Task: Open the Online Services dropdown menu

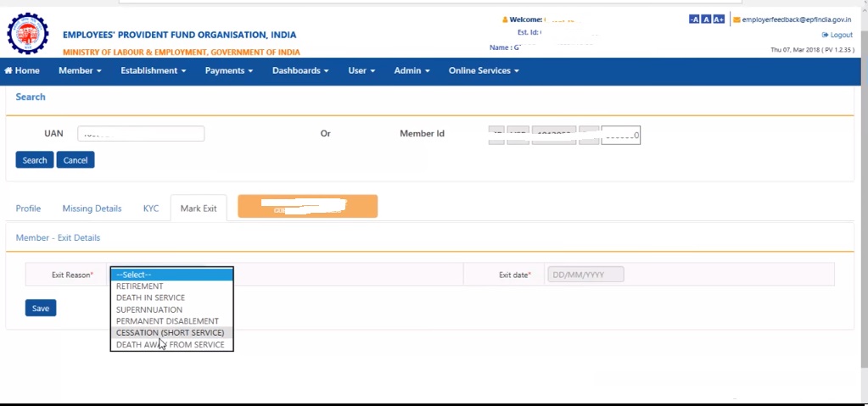Action: [484, 70]
